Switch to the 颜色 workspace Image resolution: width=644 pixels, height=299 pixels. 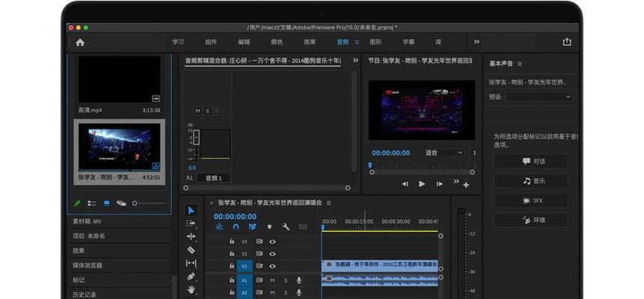click(x=277, y=42)
